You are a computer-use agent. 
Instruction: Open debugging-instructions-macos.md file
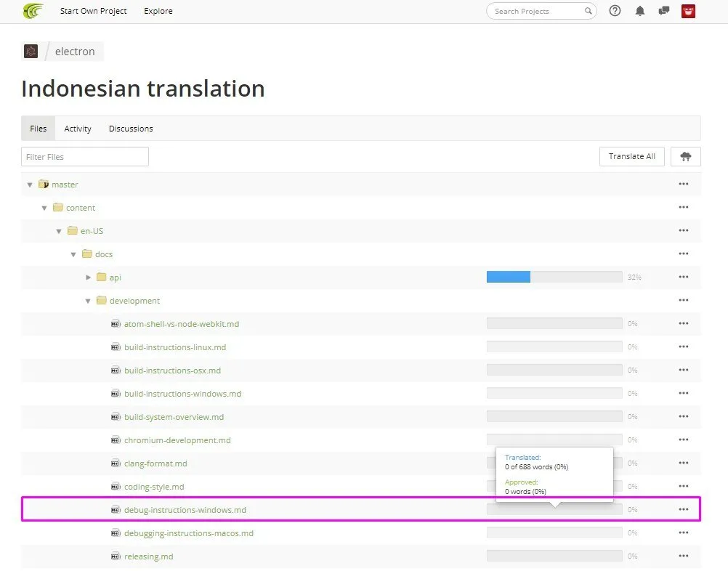click(x=188, y=533)
